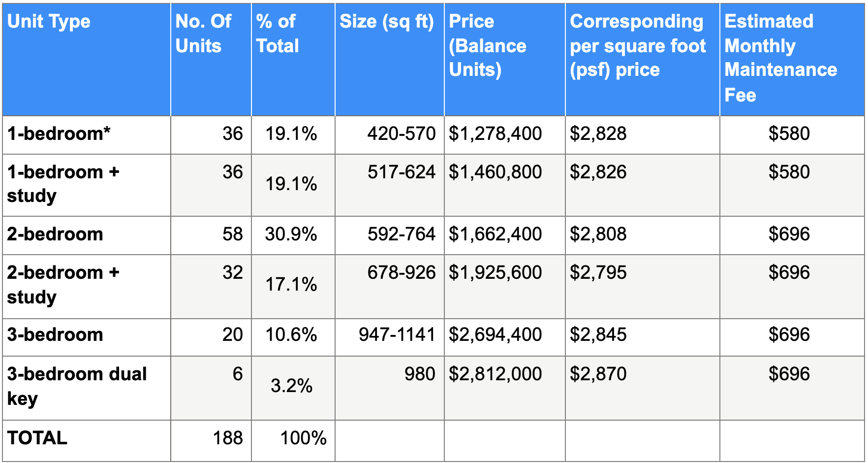Select the 188 total units cell

(x=228, y=438)
